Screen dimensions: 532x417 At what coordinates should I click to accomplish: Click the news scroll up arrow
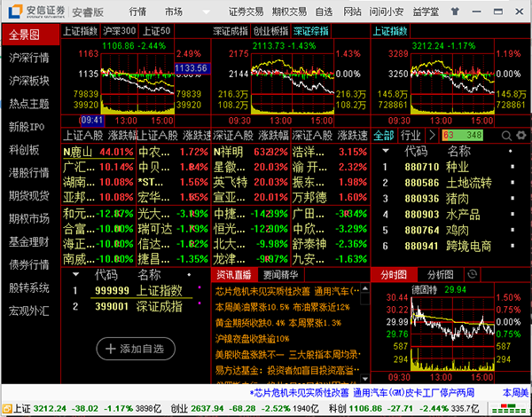(364, 289)
